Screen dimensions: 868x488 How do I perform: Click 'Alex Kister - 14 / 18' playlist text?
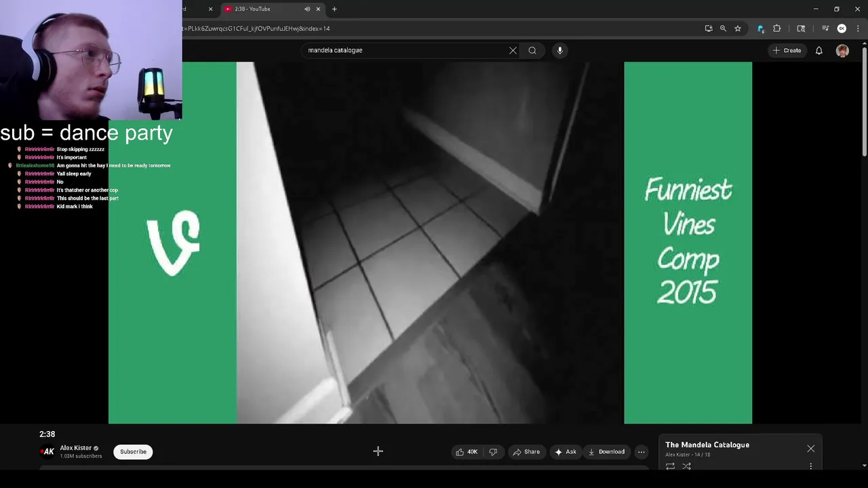[687, 455]
